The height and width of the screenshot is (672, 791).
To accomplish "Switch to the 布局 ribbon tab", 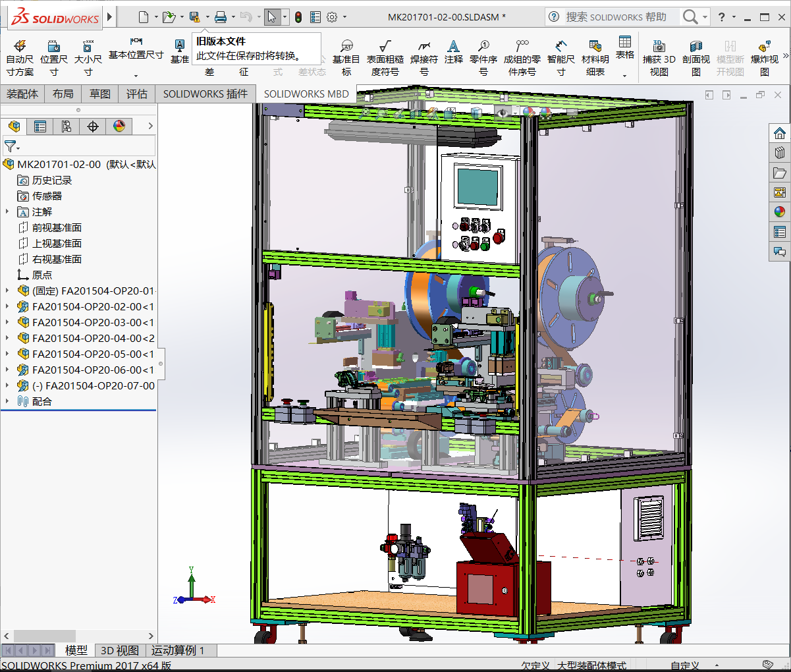I will click(63, 94).
